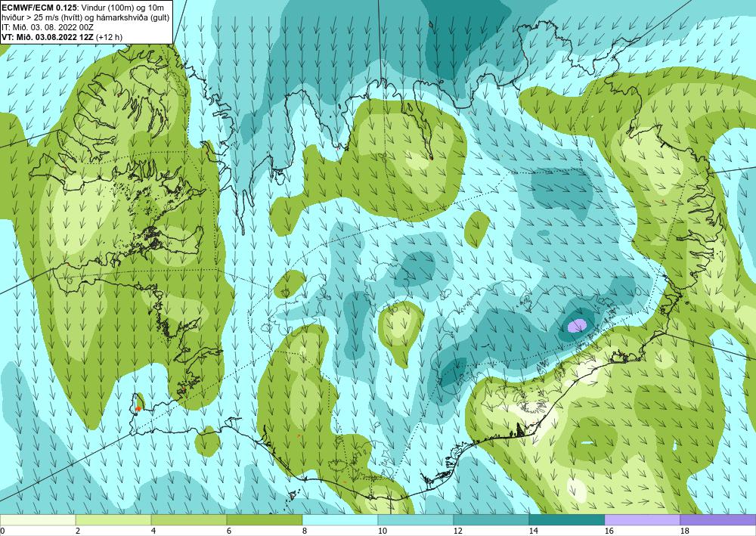The image size is (756, 536).
Task: Click the 16–18 m/s light purple legend swatch
Action: pyautogui.click(x=642, y=520)
